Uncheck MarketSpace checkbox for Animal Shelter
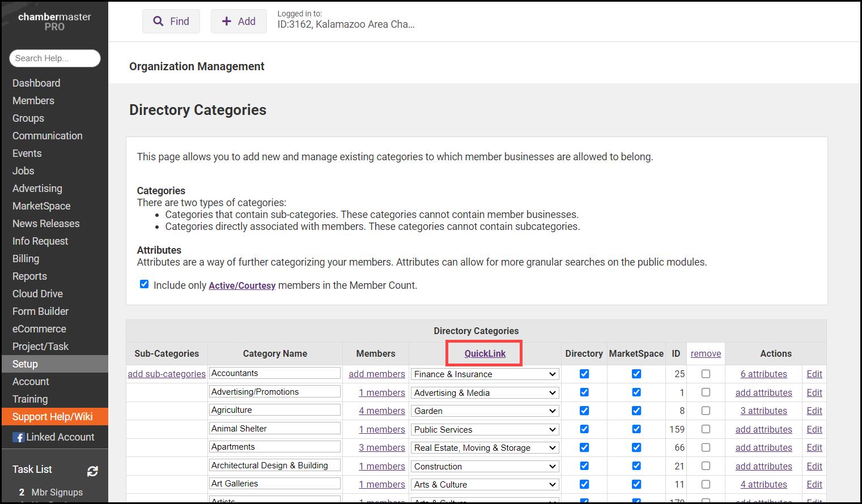This screenshot has width=862, height=504. (x=636, y=429)
